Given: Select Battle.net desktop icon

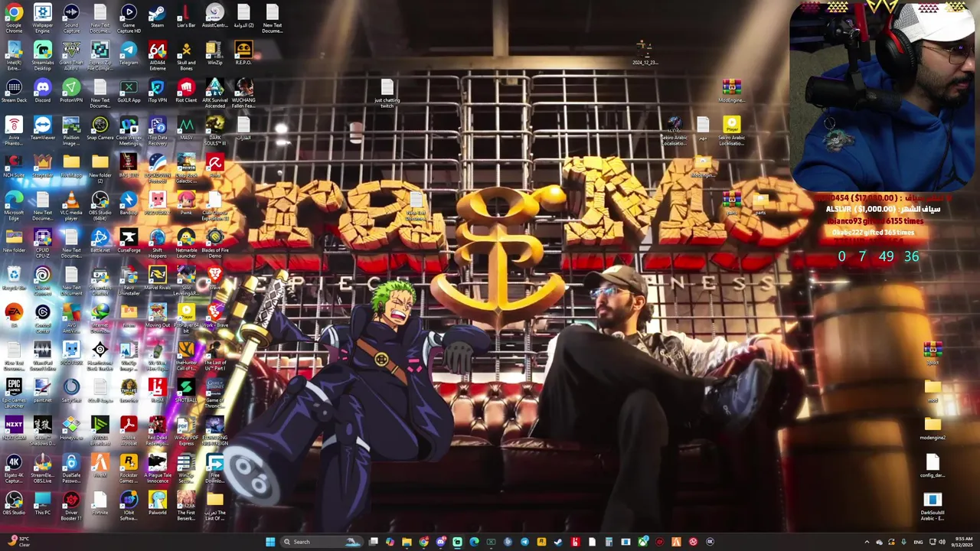Looking at the screenshot, I should (100, 242).
